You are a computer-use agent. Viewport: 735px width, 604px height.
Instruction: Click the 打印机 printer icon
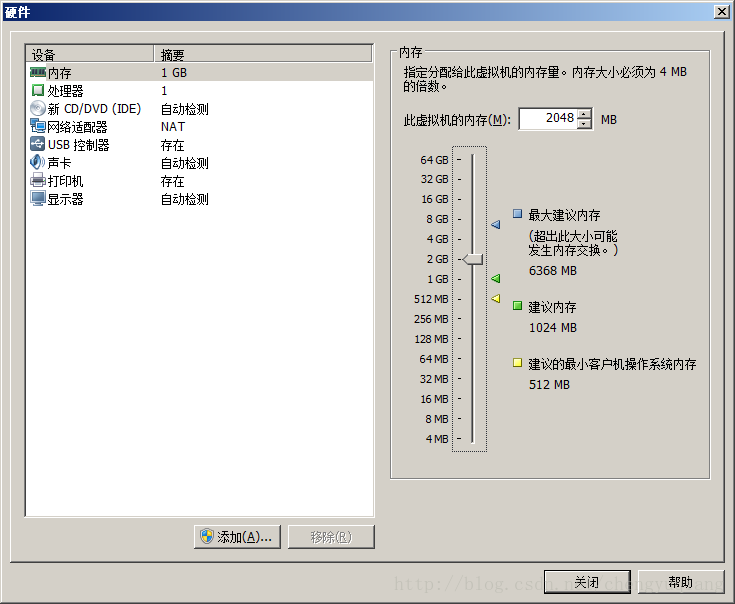(x=38, y=180)
